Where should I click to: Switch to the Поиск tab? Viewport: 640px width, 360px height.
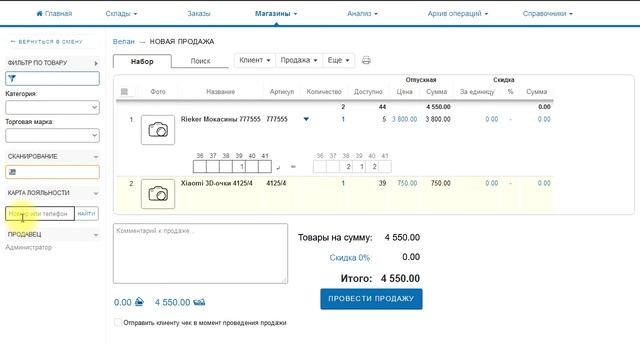(200, 61)
